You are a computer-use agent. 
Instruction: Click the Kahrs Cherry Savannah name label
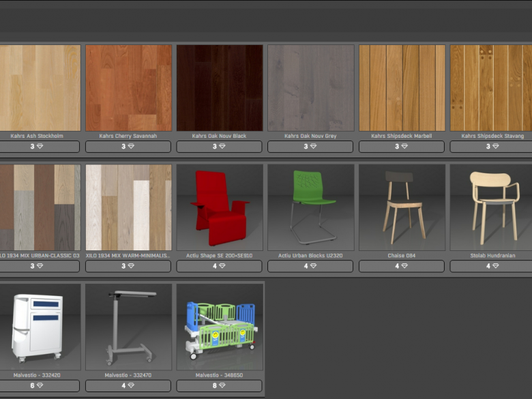click(128, 136)
